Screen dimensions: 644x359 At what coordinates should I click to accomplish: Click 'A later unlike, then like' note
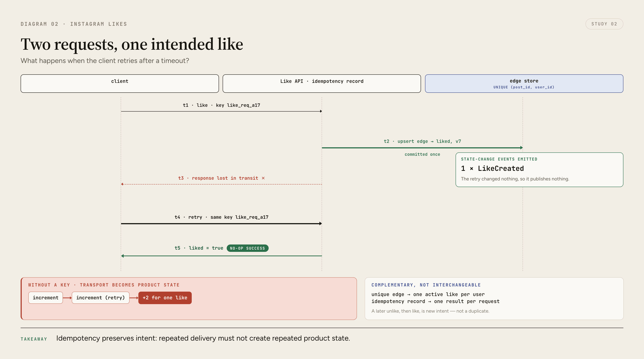coord(430,311)
